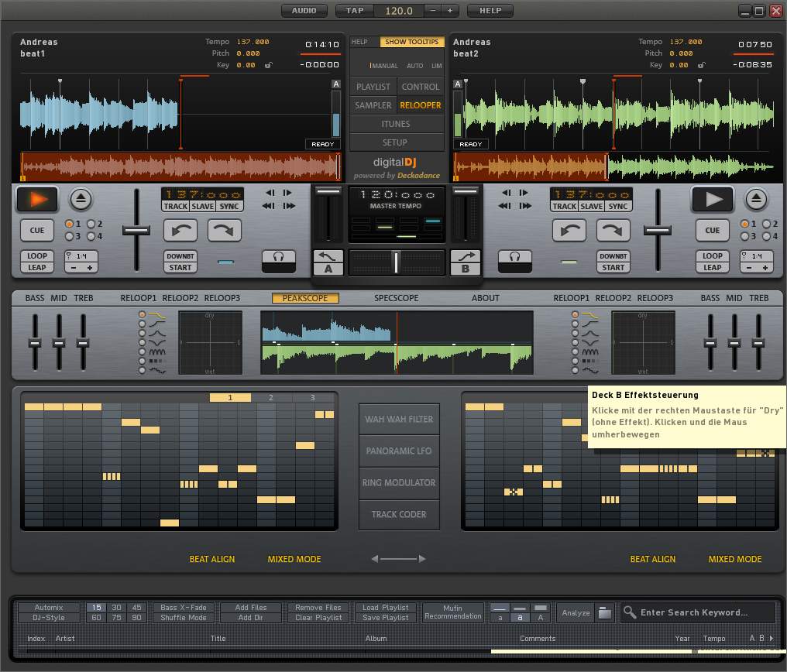Step forward on Deck A
This screenshot has width=787, height=672.
click(x=287, y=193)
